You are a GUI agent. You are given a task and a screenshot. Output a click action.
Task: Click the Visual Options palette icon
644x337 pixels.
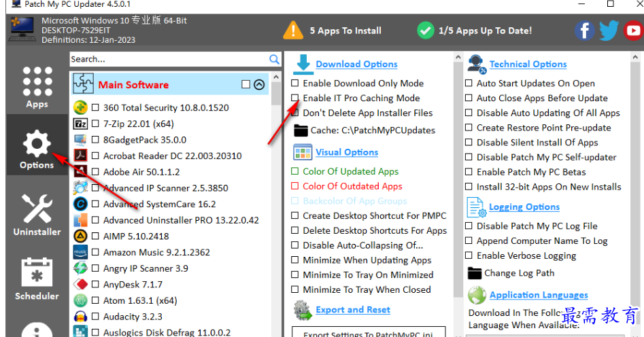303,152
